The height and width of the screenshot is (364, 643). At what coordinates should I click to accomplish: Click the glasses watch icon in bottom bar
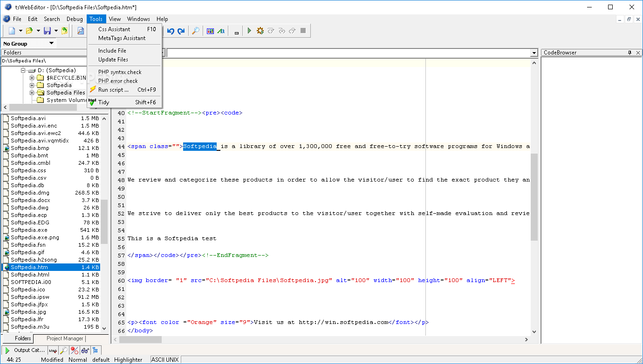point(85,350)
